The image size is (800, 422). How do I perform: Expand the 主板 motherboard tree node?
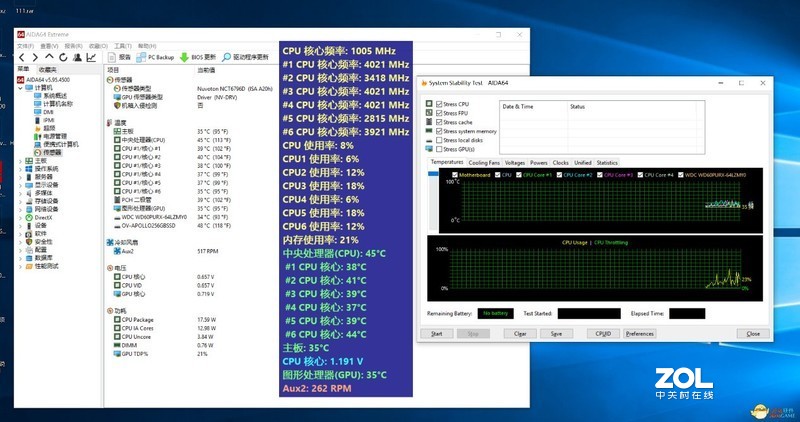pos(20,161)
